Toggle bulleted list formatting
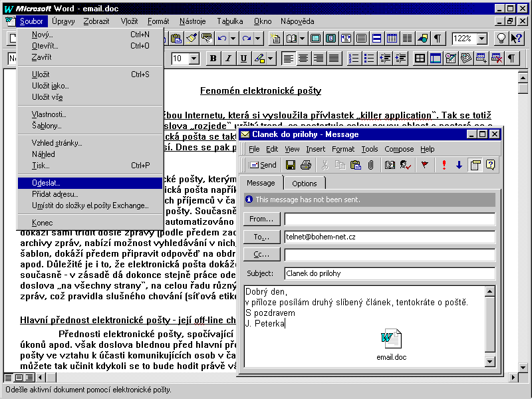This screenshot has height=399, width=532. tap(369, 59)
